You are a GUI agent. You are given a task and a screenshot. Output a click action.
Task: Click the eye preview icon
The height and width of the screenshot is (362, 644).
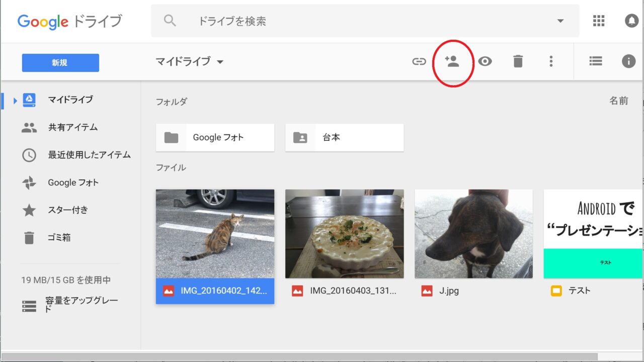(x=485, y=61)
